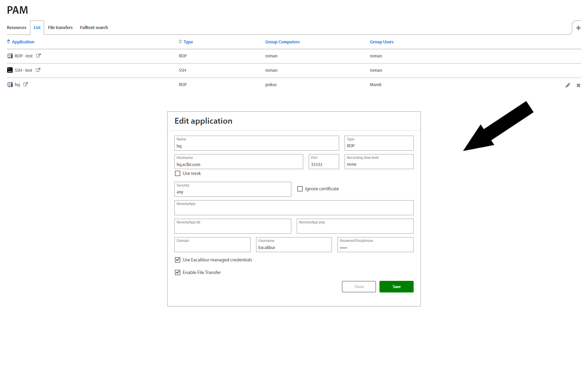This screenshot has height=369, width=588.
Task: Click the pencil edit icon for hq row
Action: point(567,85)
